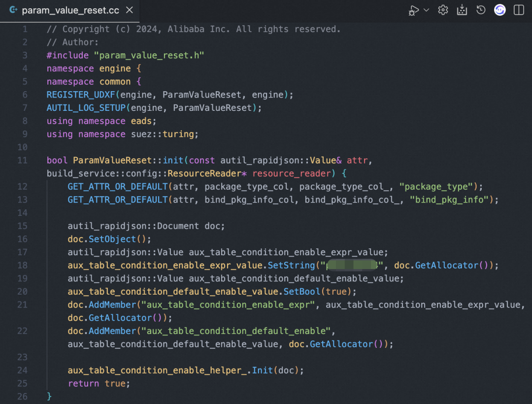Close the param_value_reset.cc tab
This screenshot has width=532, height=404.
[129, 10]
